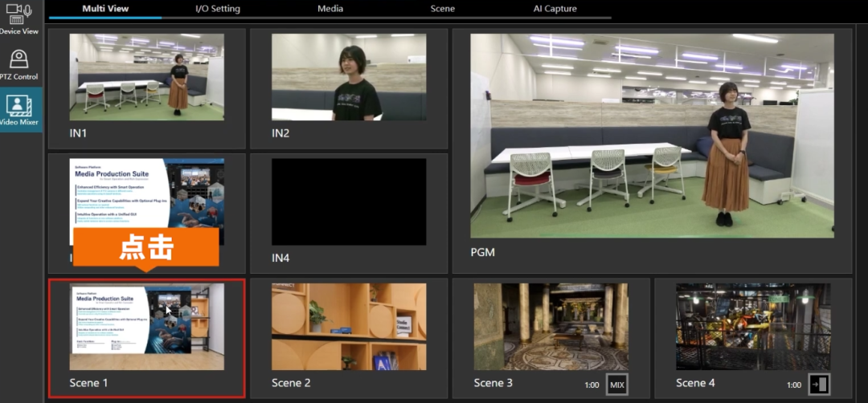Select the Scene 3 hall thumbnail
This screenshot has width=868, height=403.
coord(551,327)
